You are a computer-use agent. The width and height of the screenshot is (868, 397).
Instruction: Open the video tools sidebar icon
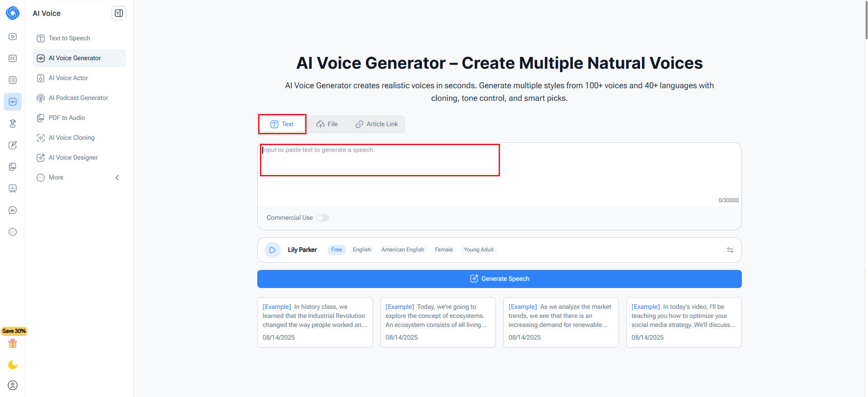[x=13, y=37]
